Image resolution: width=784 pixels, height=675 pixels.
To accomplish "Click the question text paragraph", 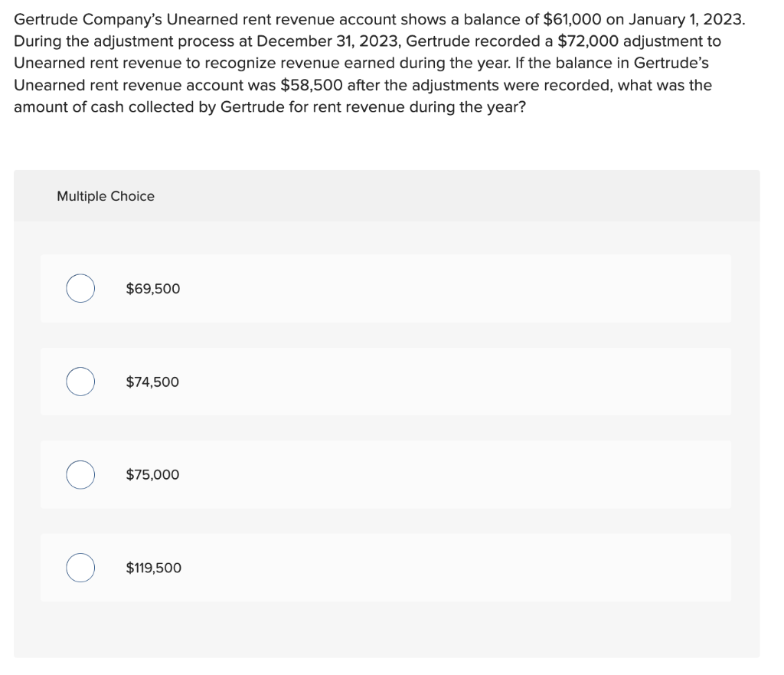I will [383, 63].
